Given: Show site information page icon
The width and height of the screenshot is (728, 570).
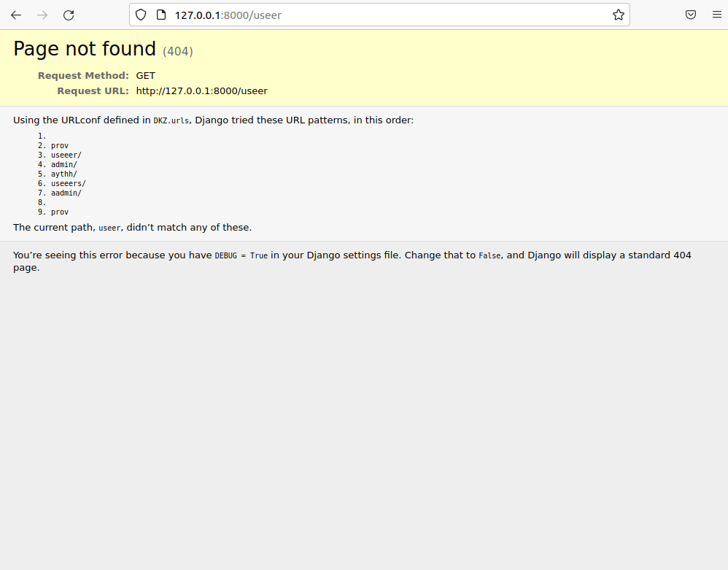Looking at the screenshot, I should (161, 15).
